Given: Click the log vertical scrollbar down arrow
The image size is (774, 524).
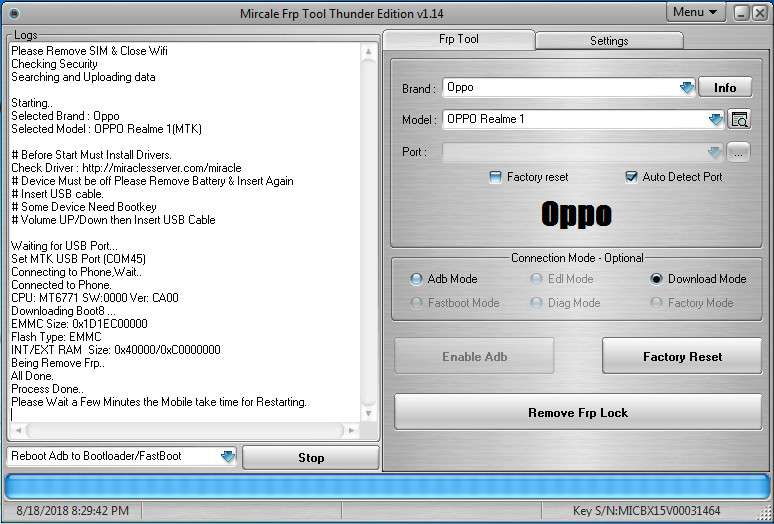Looking at the screenshot, I should 368,413.
